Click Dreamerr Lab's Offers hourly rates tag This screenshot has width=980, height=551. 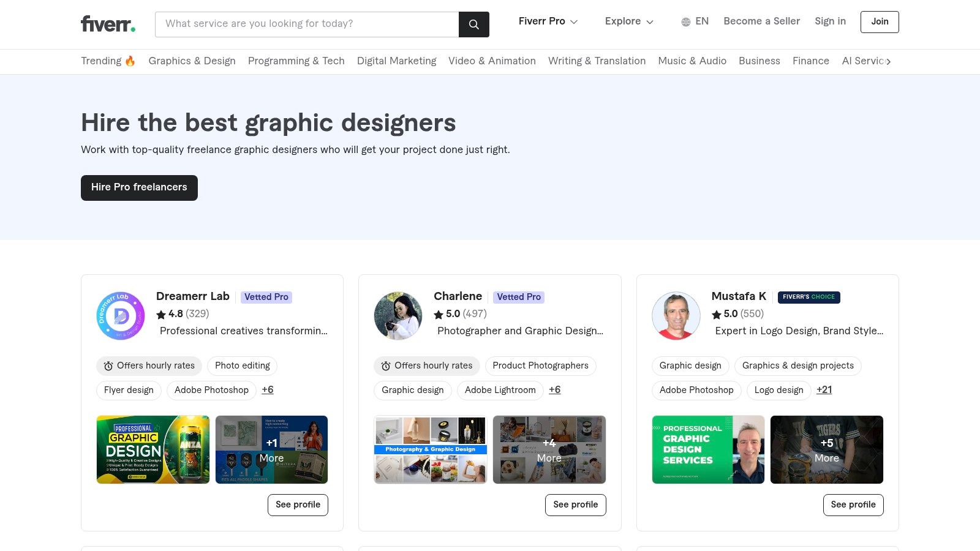point(149,366)
